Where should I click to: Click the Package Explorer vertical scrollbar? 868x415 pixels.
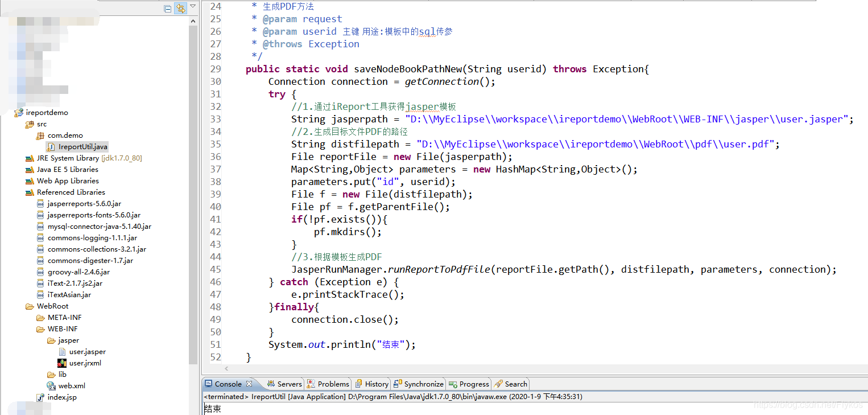click(193, 194)
